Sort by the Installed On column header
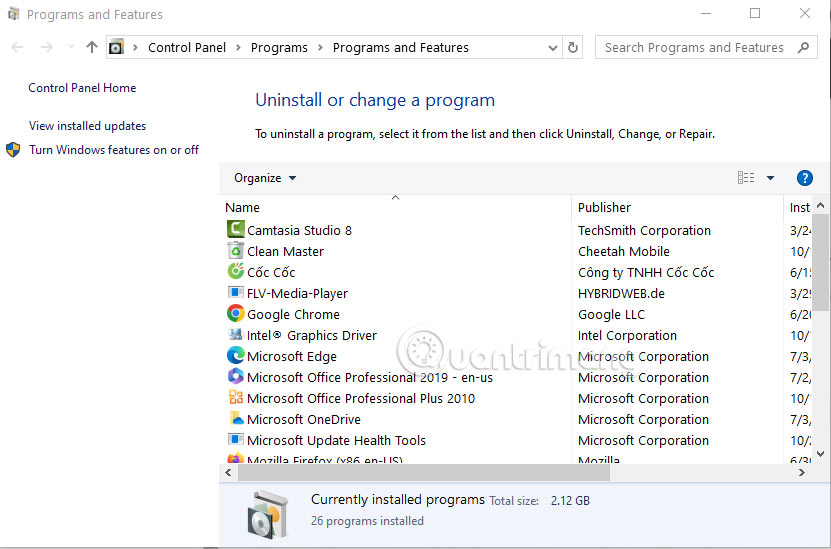 pyautogui.click(x=799, y=207)
